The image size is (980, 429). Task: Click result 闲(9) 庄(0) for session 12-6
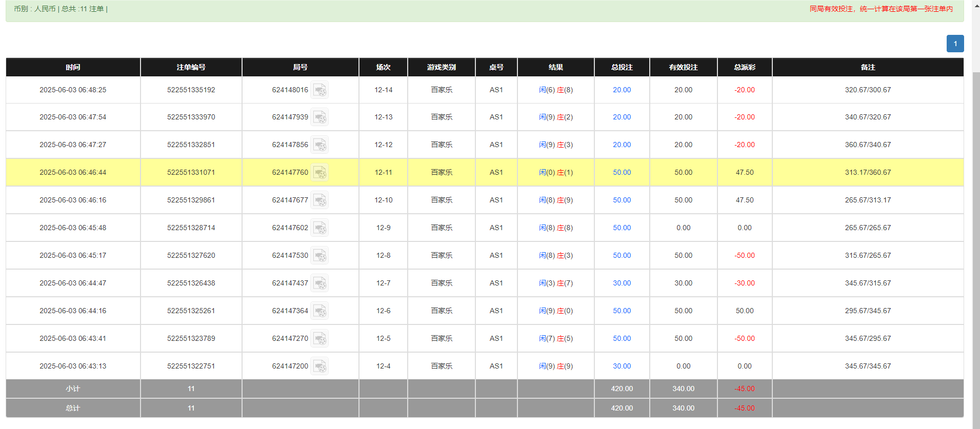pyautogui.click(x=555, y=311)
